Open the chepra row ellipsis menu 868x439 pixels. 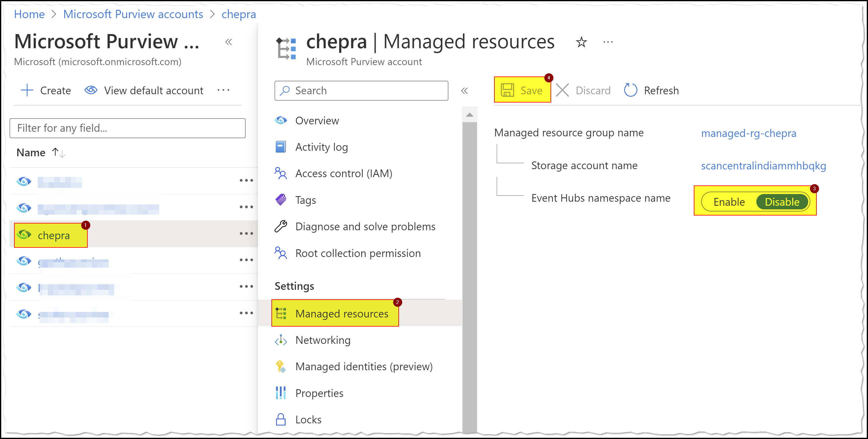pyautogui.click(x=246, y=234)
